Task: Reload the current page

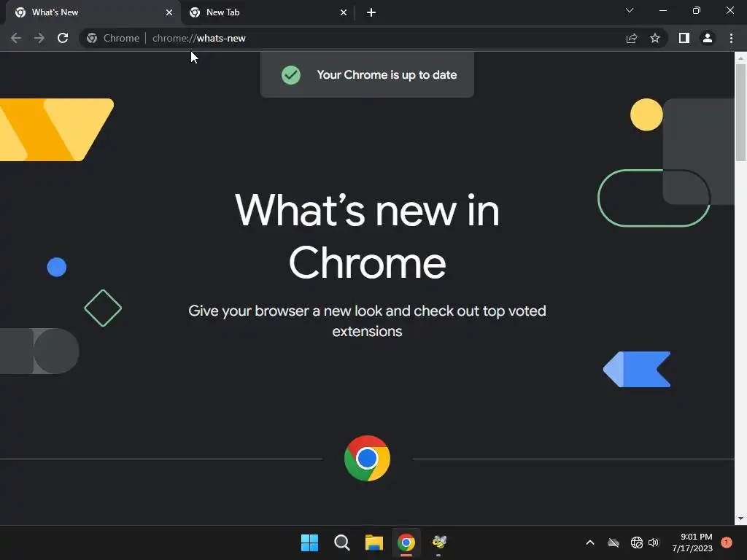Action: 63,38
